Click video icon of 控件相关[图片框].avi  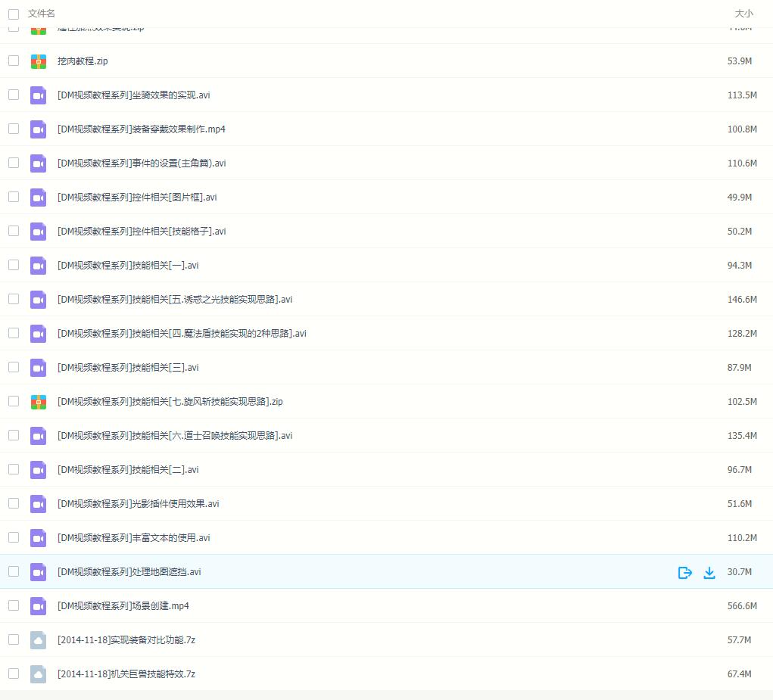(39, 197)
